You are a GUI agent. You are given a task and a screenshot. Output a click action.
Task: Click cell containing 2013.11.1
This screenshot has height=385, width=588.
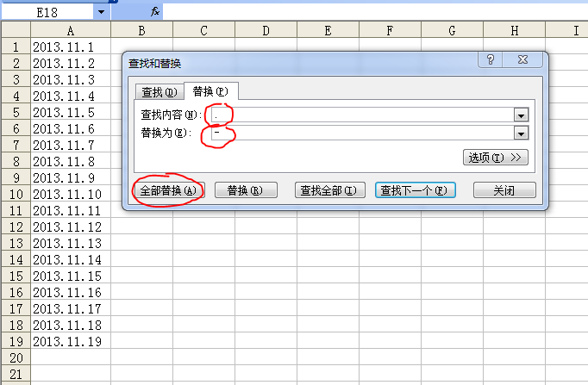[x=71, y=47]
